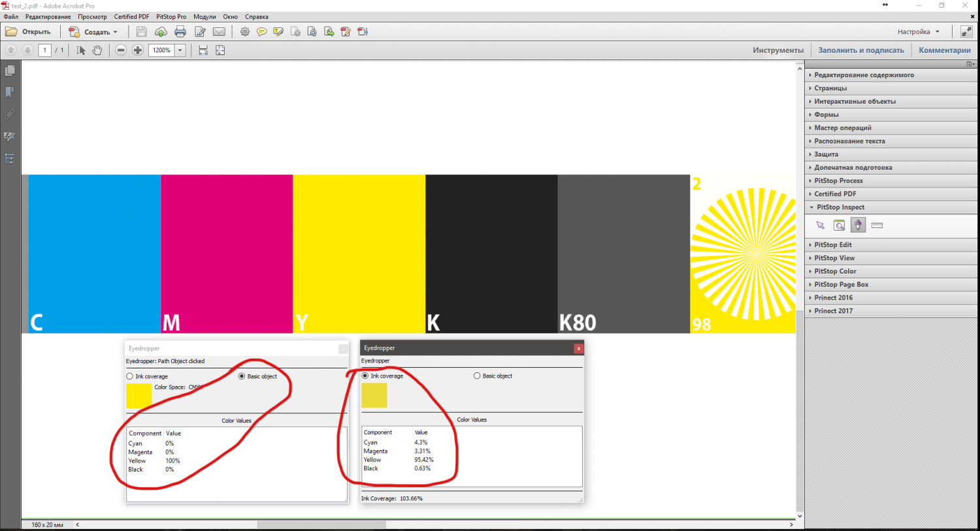The image size is (980, 531).
Task: Click the Ink Coverage 103.66% readout
Action: pyautogui.click(x=392, y=498)
